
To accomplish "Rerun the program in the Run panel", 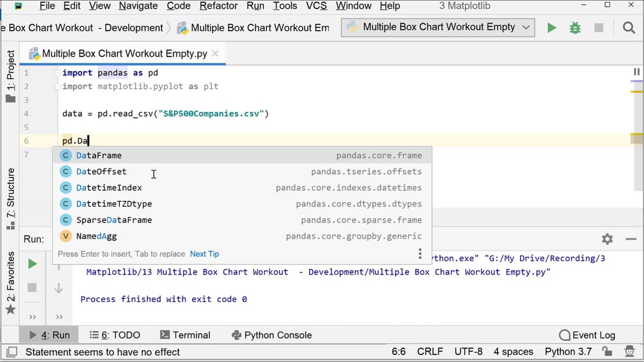I will [x=32, y=264].
